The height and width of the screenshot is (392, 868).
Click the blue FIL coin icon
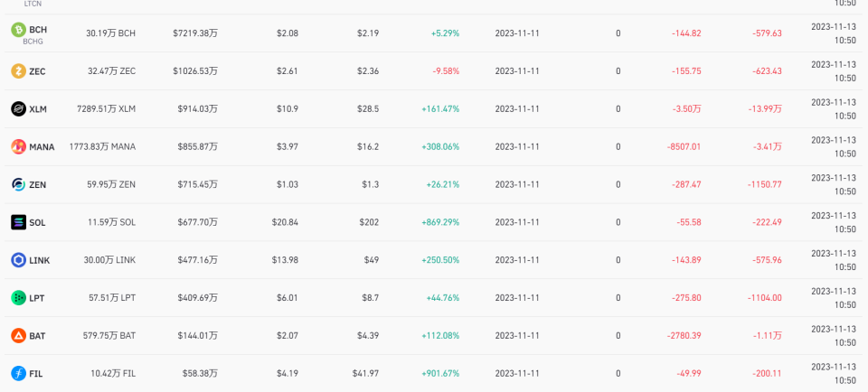[x=18, y=374]
